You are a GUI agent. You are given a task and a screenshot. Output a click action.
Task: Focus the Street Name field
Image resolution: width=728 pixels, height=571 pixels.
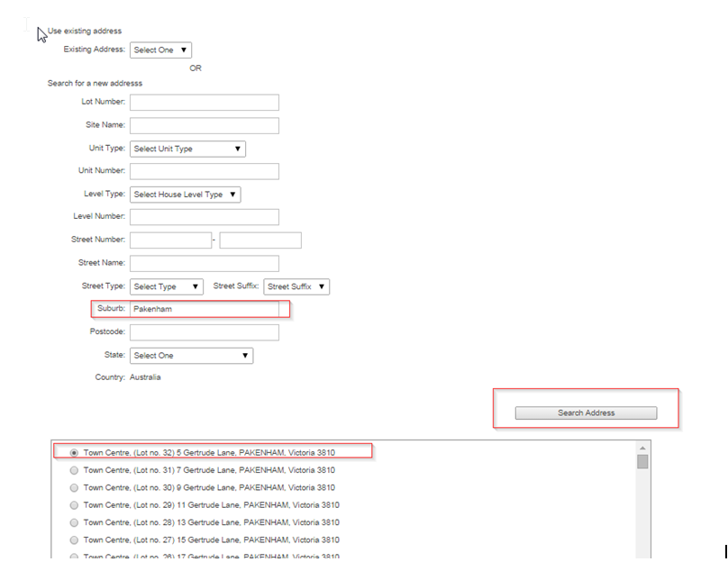point(204,264)
